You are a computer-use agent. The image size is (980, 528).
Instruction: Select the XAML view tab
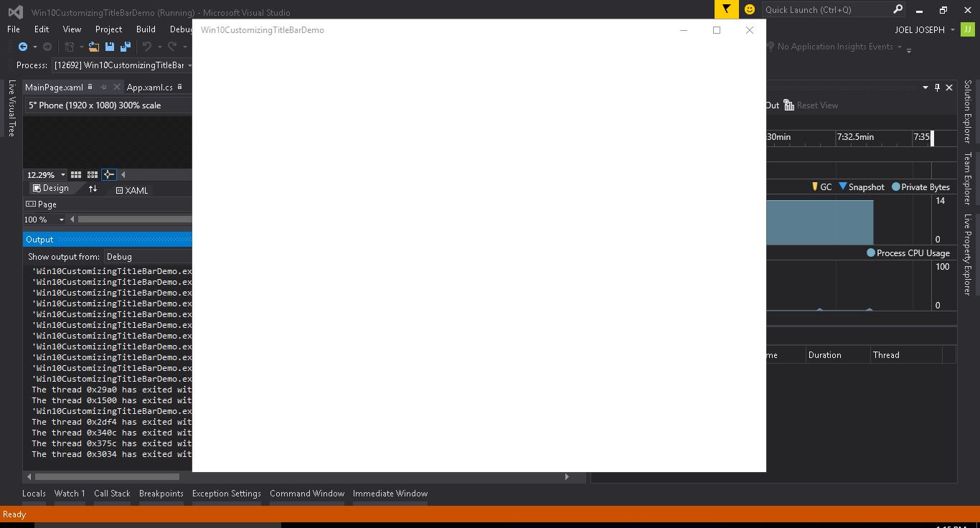pyautogui.click(x=132, y=190)
